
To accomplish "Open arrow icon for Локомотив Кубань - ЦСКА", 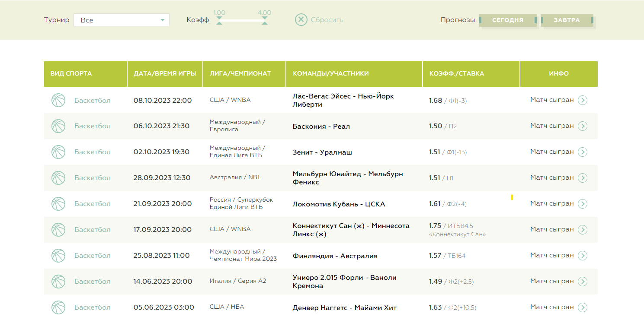I will pyautogui.click(x=583, y=204).
